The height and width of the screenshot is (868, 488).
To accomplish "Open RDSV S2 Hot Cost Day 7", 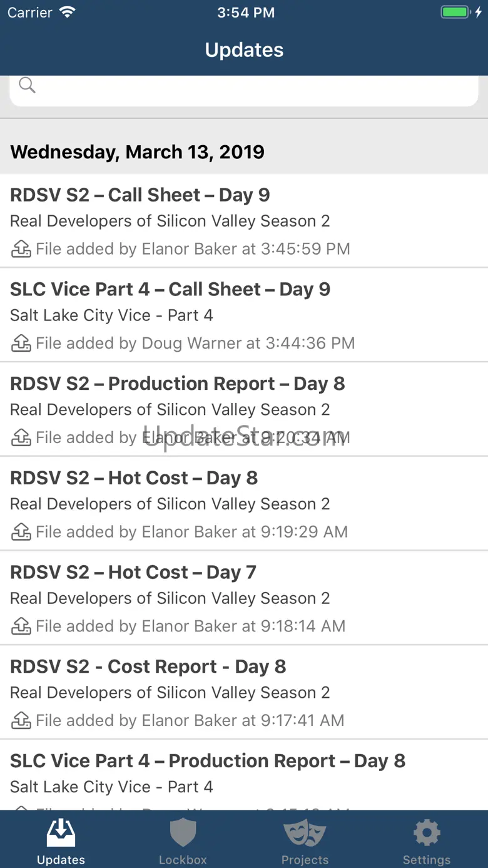I will click(x=244, y=599).
